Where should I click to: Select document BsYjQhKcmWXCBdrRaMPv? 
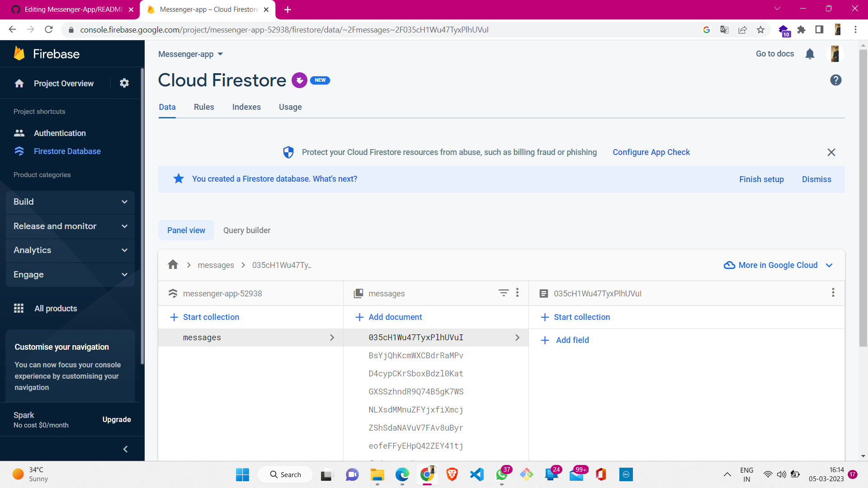[x=416, y=356]
